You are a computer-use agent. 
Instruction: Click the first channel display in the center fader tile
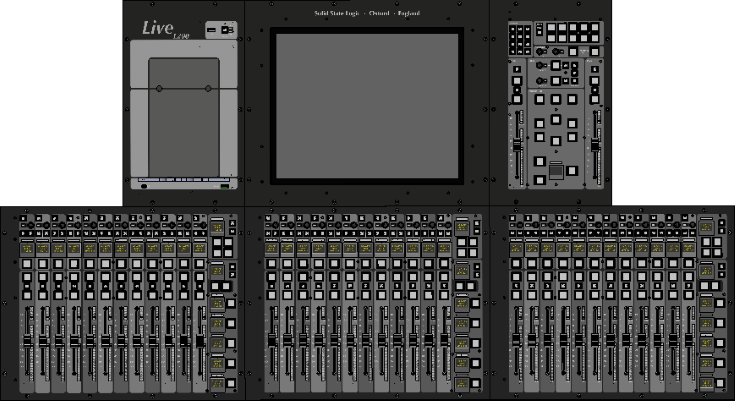click(271, 249)
